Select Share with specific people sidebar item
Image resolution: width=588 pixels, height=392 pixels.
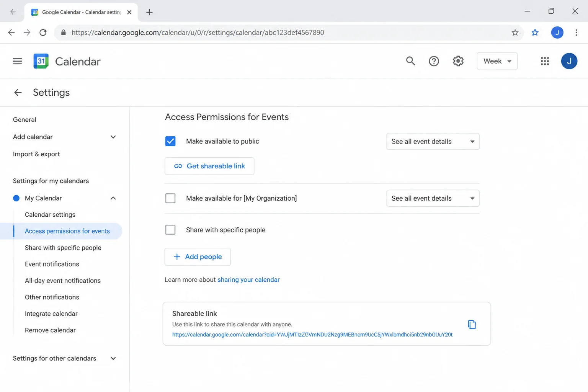(63, 248)
